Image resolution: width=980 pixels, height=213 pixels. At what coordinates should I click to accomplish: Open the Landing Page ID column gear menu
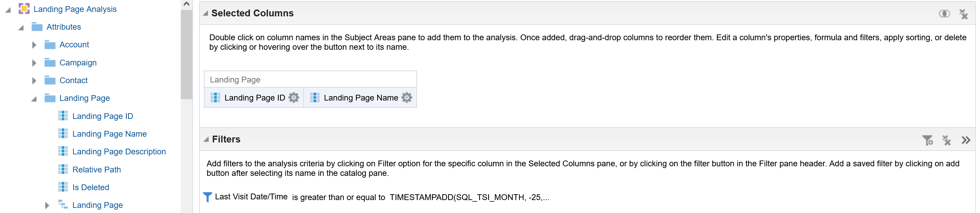click(x=293, y=97)
